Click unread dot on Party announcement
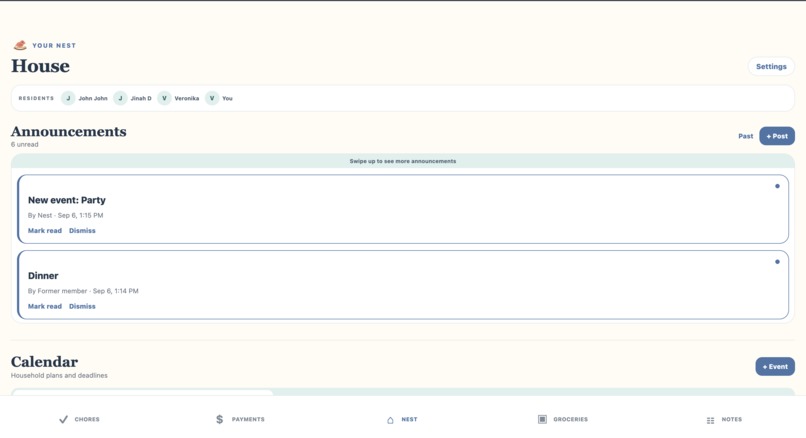Viewport: 806px width, 438px height. pyautogui.click(x=777, y=186)
